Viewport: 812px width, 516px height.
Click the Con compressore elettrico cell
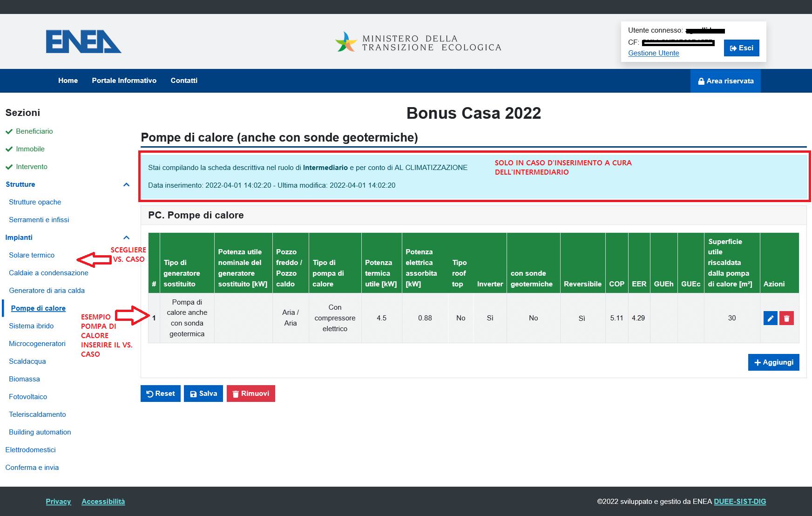point(335,318)
